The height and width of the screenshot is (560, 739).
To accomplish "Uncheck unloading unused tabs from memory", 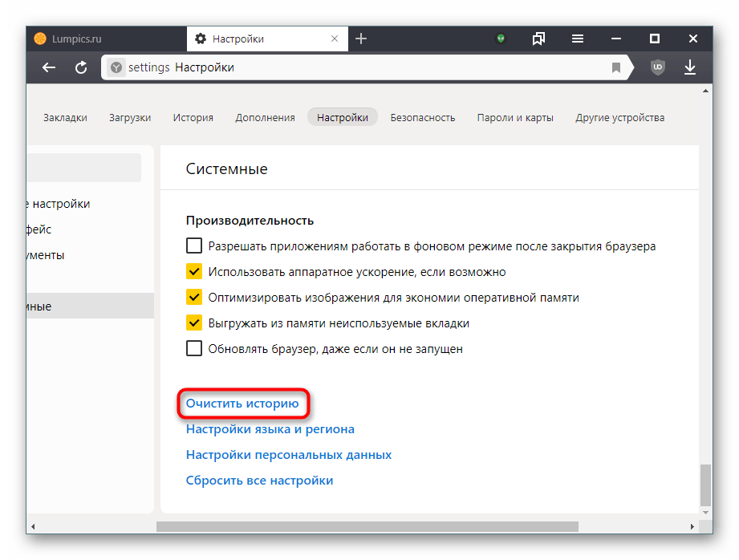I will point(193,323).
